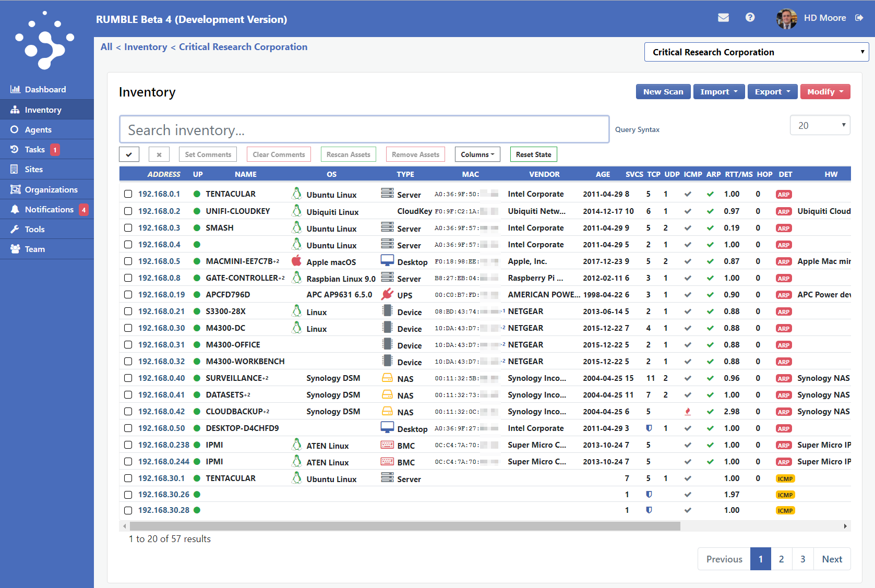Viewport: 875px width, 588px height.
Task: Open the Export menu
Action: click(x=772, y=91)
